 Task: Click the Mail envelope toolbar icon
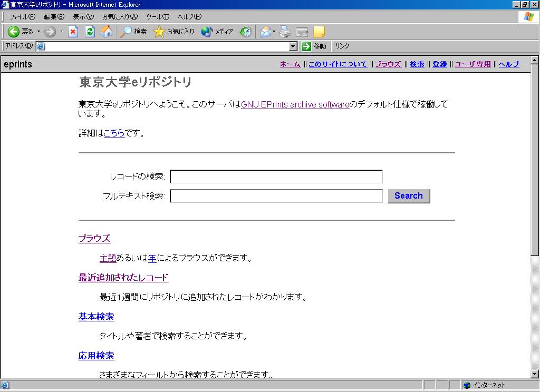(x=266, y=32)
